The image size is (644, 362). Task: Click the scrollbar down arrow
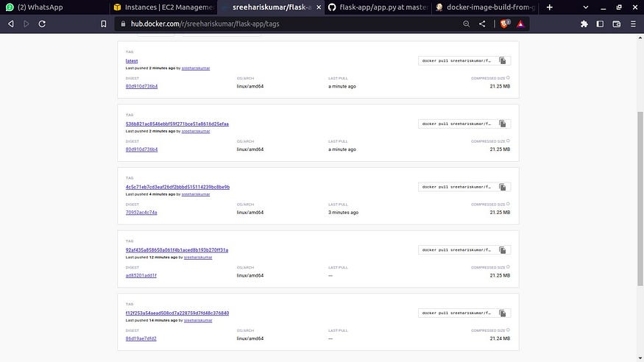point(640,358)
